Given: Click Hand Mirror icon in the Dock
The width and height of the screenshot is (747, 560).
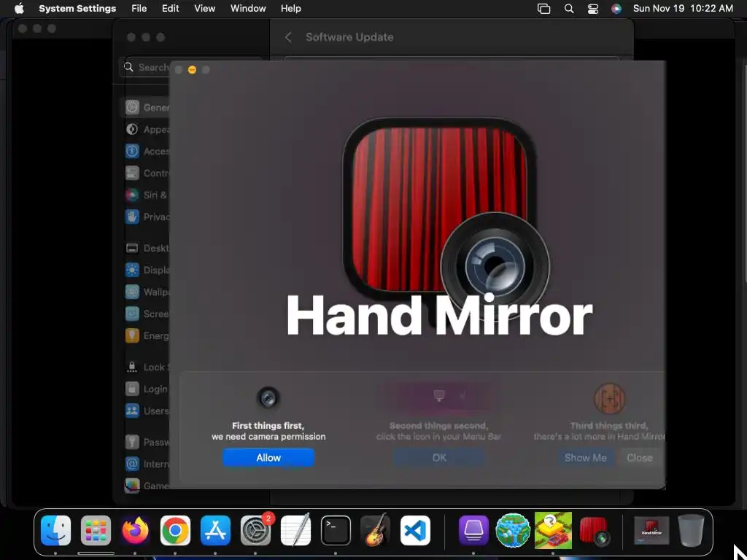Looking at the screenshot, I should pos(595,531).
